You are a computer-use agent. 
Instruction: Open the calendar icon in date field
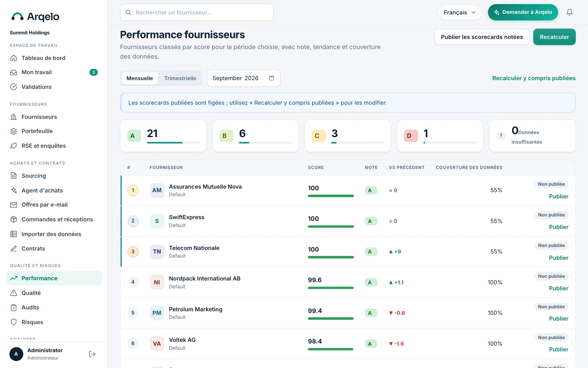(x=271, y=78)
